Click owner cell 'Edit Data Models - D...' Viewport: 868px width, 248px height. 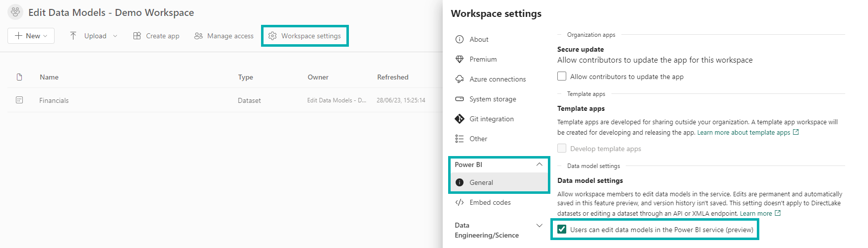[336, 100]
